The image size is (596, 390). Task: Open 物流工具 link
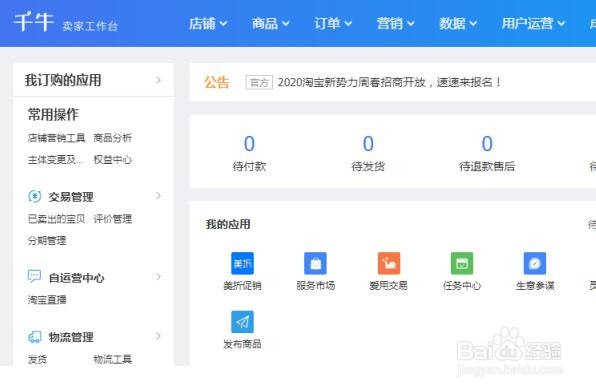[113, 359]
